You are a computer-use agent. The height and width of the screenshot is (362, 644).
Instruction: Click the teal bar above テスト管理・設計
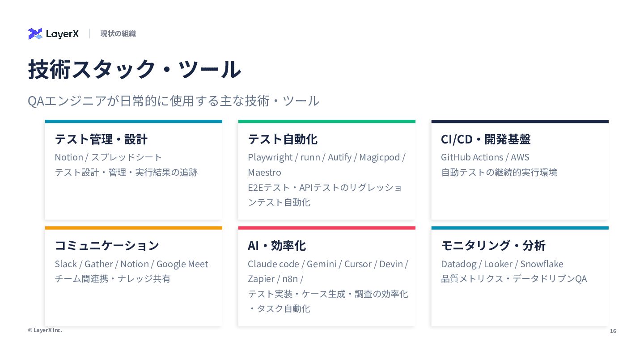[133, 122]
